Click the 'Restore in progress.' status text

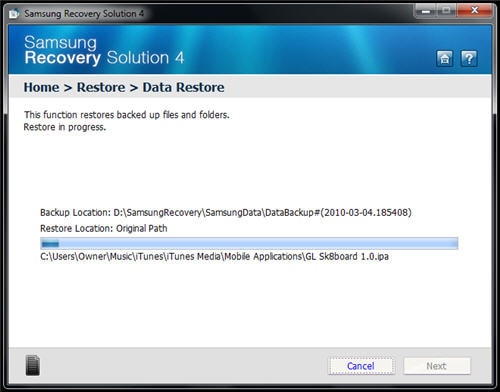pos(65,127)
